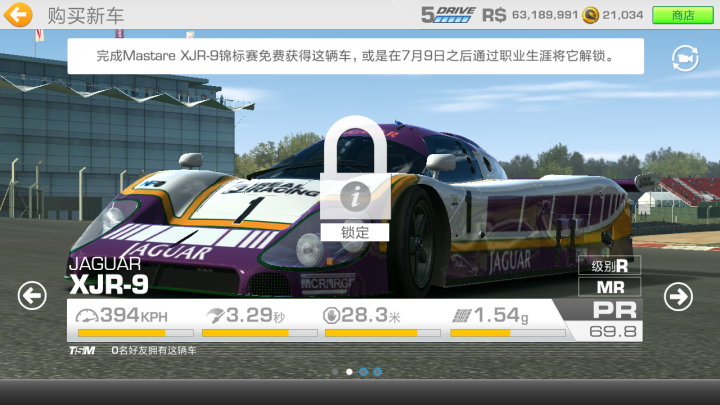This screenshot has width=720, height=405.
Task: Go back with the orange arrow button
Action: point(18,15)
